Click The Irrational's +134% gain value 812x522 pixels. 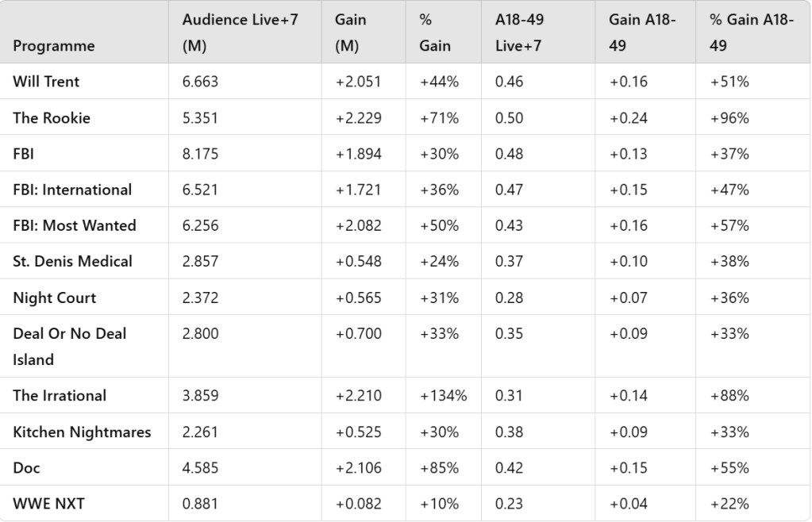[443, 395]
